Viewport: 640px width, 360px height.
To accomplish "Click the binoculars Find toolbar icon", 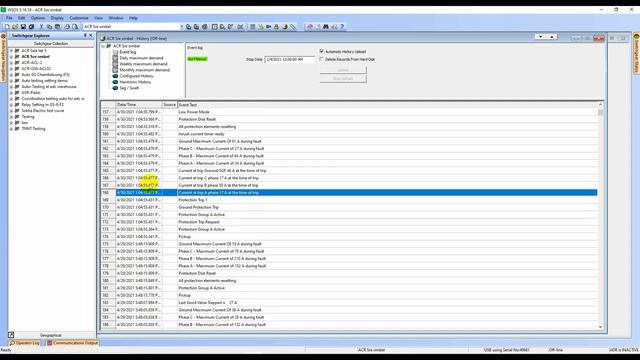I will (x=326, y=27).
